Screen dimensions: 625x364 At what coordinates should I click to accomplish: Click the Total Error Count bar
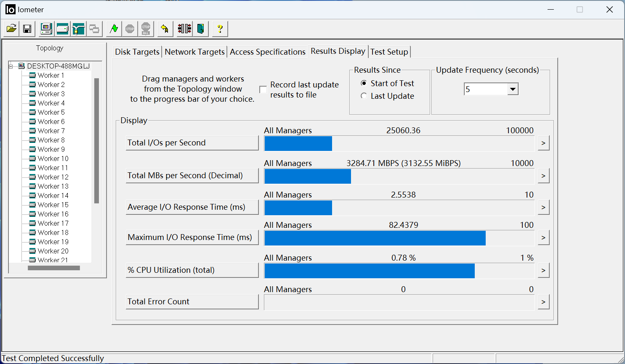pyautogui.click(x=399, y=302)
